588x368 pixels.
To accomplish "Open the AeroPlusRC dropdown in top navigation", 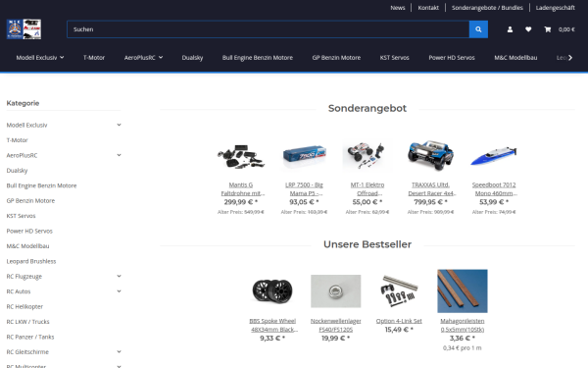I will [143, 58].
